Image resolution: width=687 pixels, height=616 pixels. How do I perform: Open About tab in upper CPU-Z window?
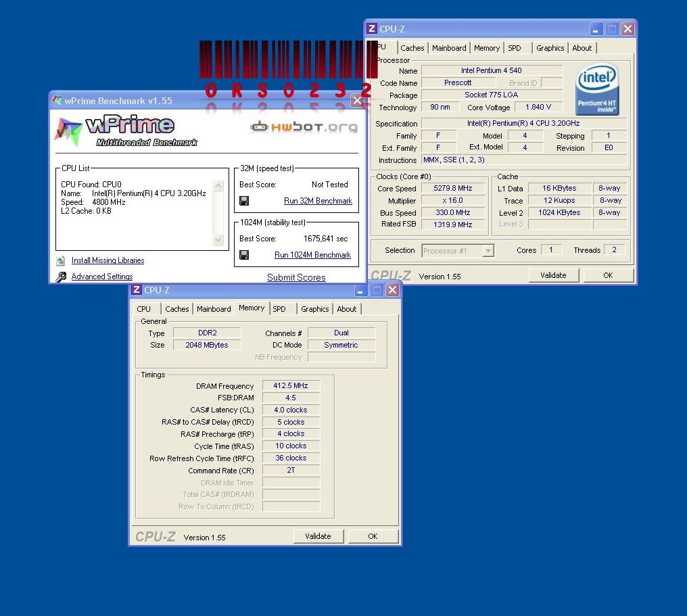[582, 48]
